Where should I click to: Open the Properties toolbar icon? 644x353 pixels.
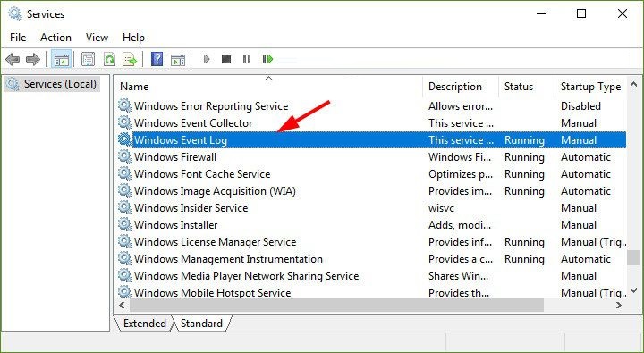pos(88,60)
